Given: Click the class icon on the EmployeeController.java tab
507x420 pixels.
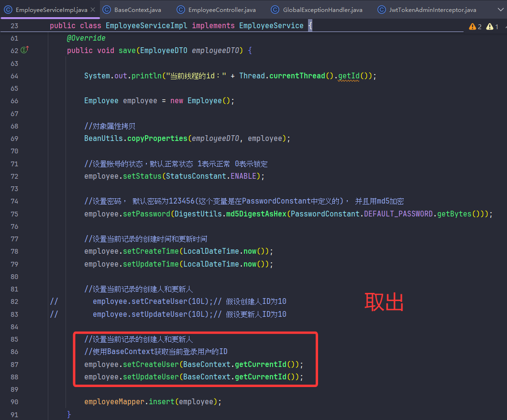Looking at the screenshot, I should 181,10.
